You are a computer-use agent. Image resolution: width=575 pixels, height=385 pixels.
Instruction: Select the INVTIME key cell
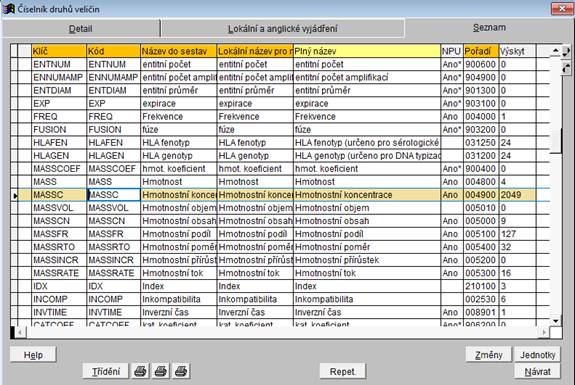point(59,312)
